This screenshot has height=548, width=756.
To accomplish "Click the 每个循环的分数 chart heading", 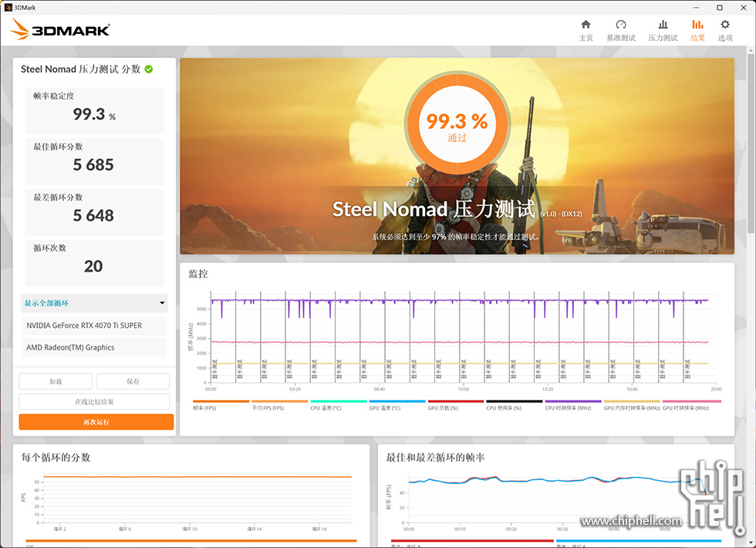I will point(56,457).
